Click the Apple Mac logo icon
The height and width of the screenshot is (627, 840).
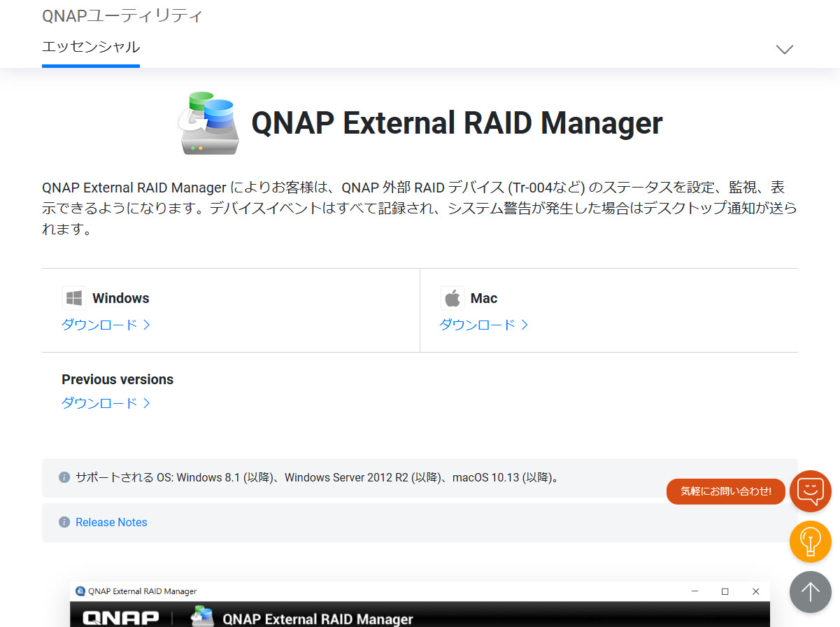tap(453, 298)
